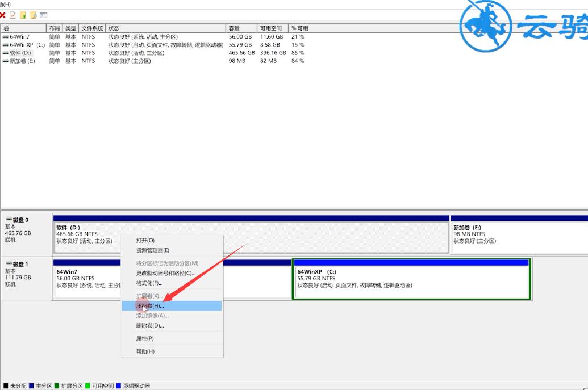Image resolution: width=588 pixels, height=390 pixels.
Task: Click the 56.00 GB capacity cell
Action: pyautogui.click(x=240, y=37)
